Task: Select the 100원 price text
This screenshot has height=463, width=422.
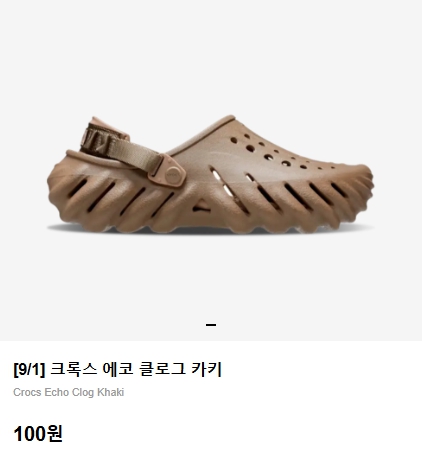Action: 38,434
